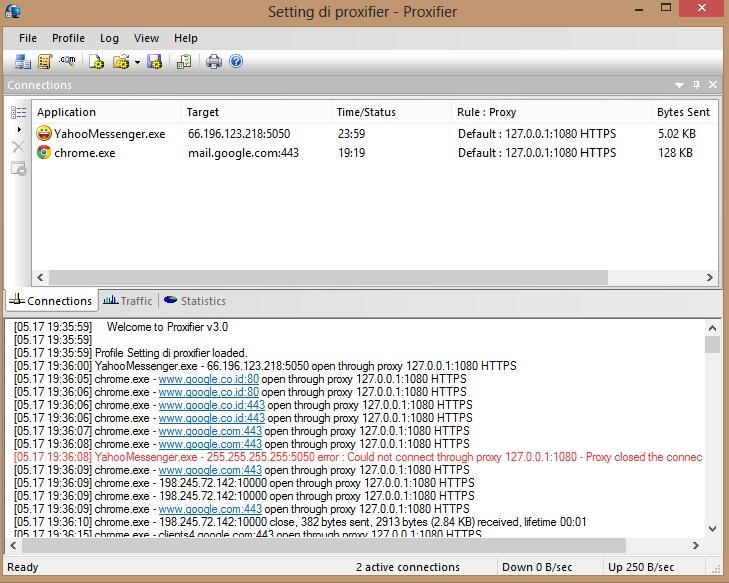This screenshot has height=583, width=729.
Task: Click target 66.196.123.218:5050 cell
Action: pyautogui.click(x=239, y=134)
